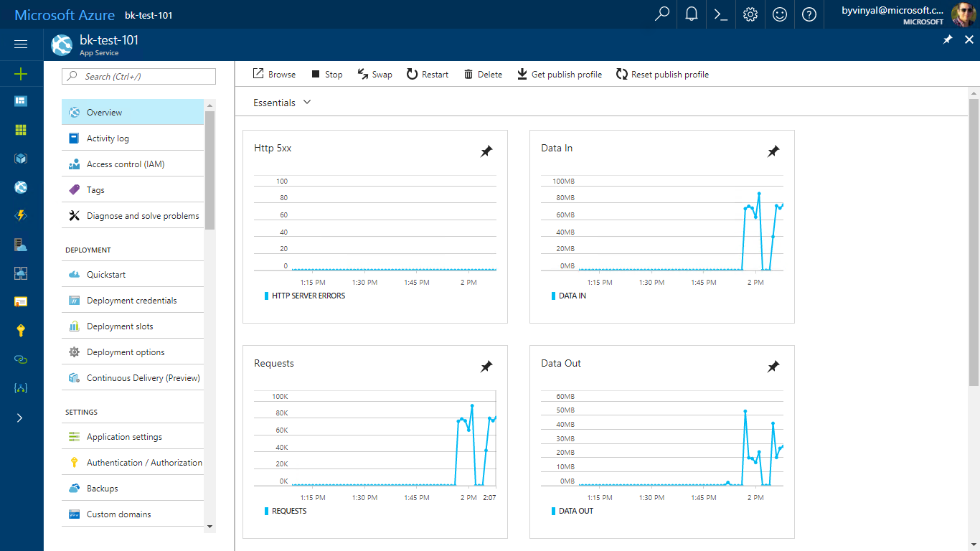The width and height of the screenshot is (980, 551).
Task: Click the notifications bell icon
Action: pyautogui.click(x=692, y=14)
